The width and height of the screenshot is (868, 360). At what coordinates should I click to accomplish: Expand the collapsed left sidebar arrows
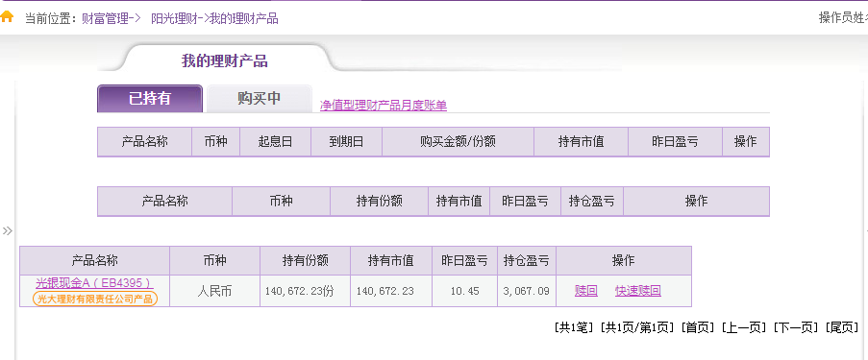[7, 230]
